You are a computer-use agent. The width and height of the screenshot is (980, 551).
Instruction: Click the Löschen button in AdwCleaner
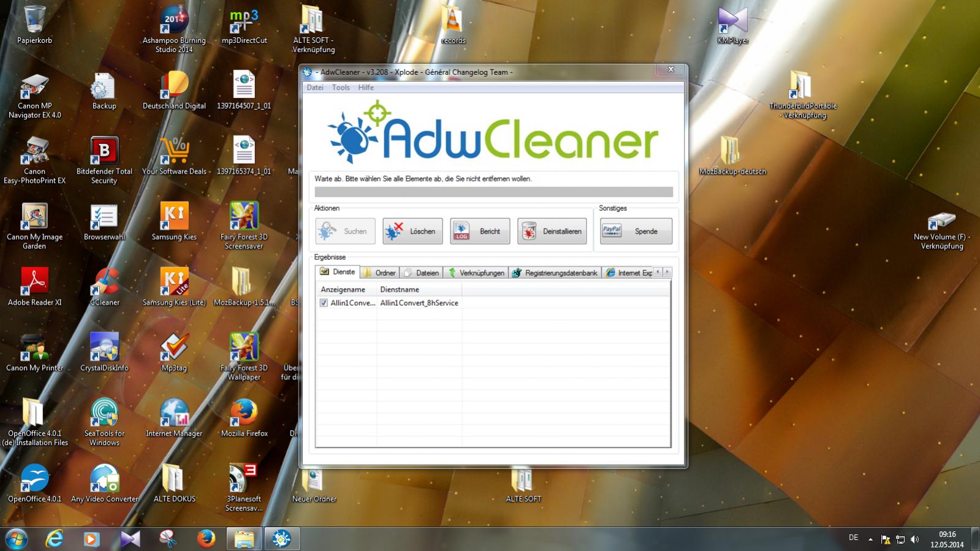pos(412,231)
